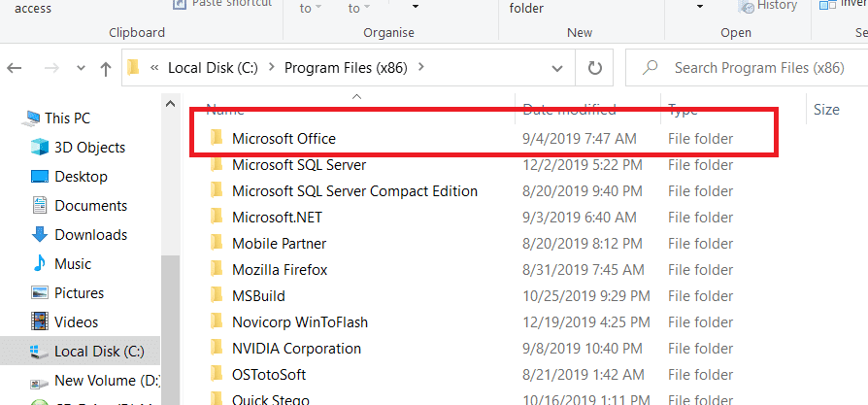Click folder icon beside Microsoft Office
The height and width of the screenshot is (405, 868).
[x=217, y=138]
